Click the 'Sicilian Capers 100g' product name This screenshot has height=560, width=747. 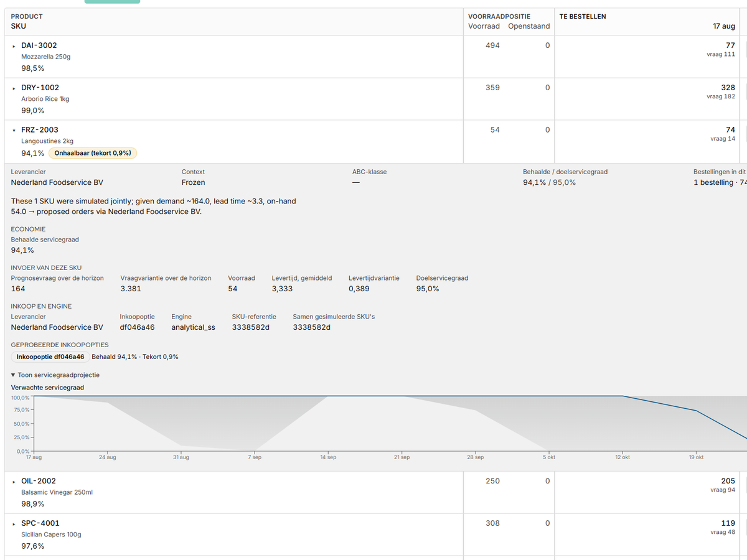51,534
